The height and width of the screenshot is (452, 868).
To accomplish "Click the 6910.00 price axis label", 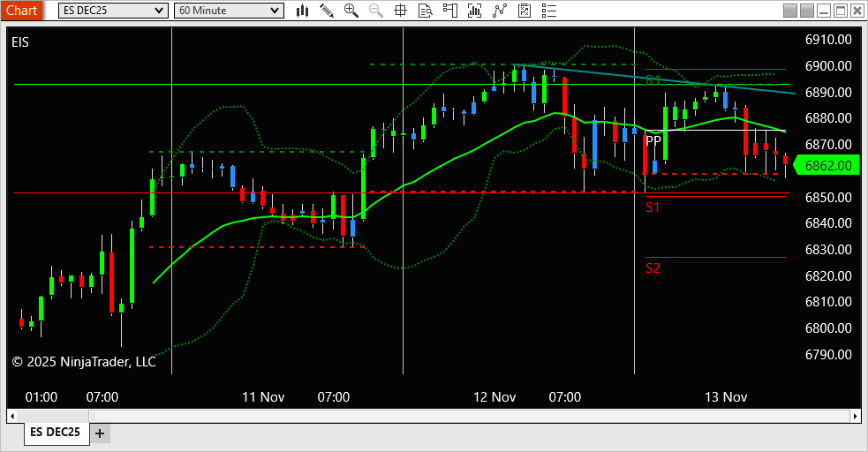I will pyautogui.click(x=828, y=39).
